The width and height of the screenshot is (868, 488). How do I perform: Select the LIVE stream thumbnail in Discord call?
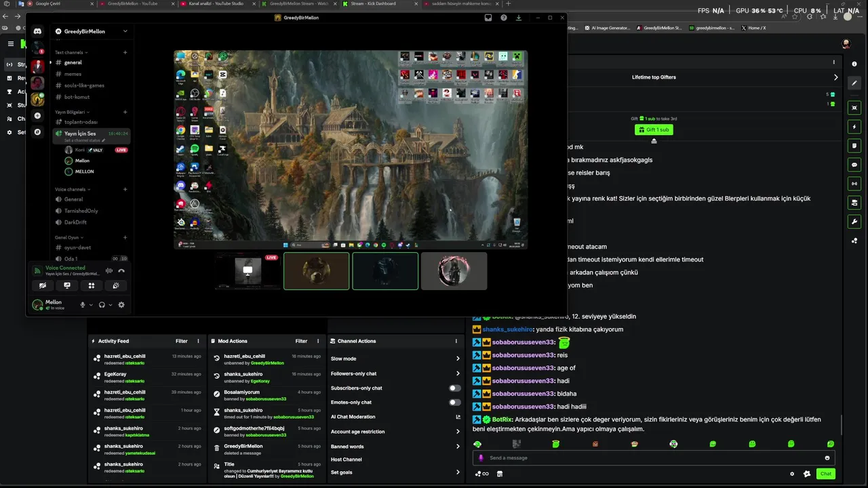click(248, 270)
